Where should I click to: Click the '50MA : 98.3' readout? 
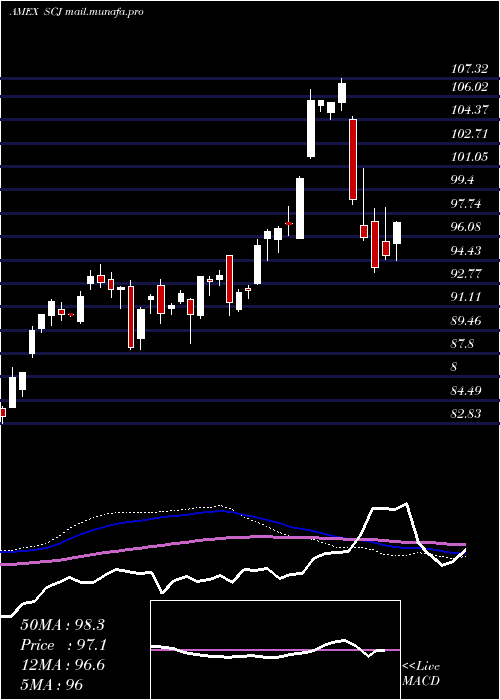coord(62,625)
